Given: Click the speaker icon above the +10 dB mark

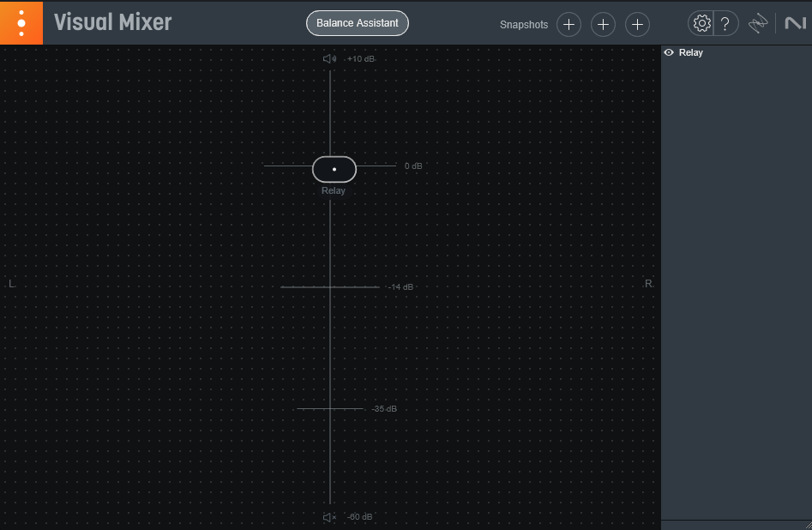Looking at the screenshot, I should [328, 59].
